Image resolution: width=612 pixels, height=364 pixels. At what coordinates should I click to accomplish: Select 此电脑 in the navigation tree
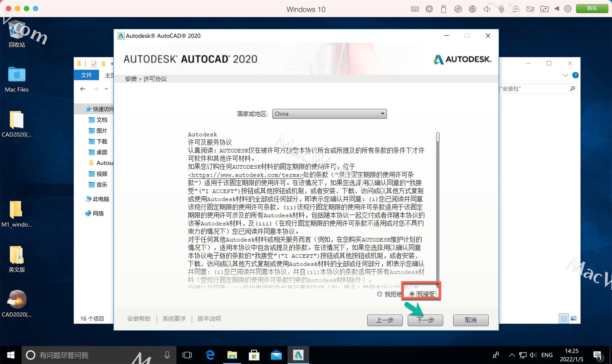[x=101, y=199]
